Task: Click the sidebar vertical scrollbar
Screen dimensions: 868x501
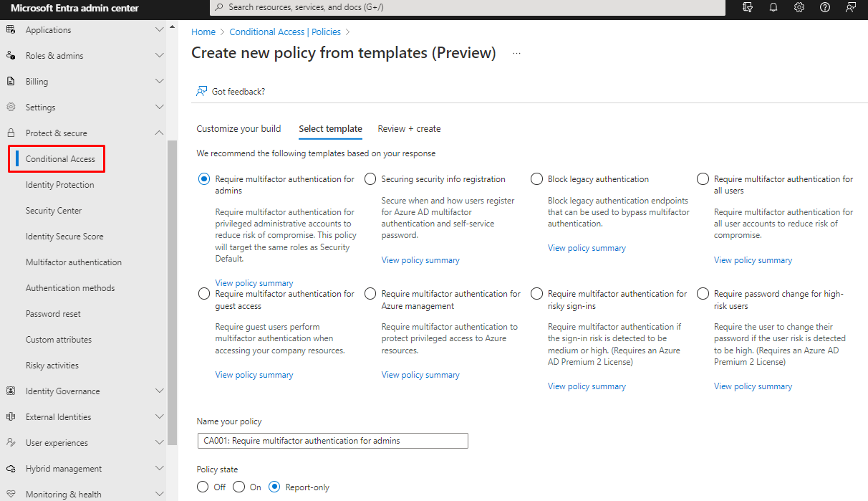Action: (172, 287)
